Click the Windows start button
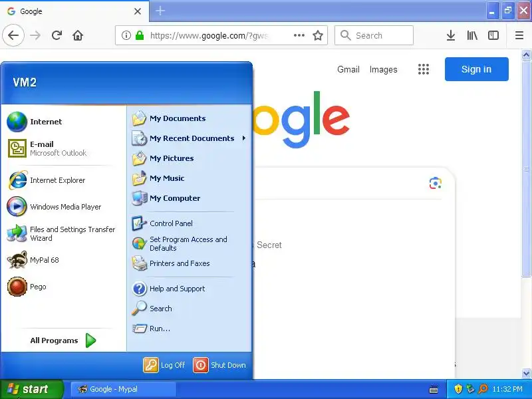Image resolution: width=532 pixels, height=399 pixels. 31,389
